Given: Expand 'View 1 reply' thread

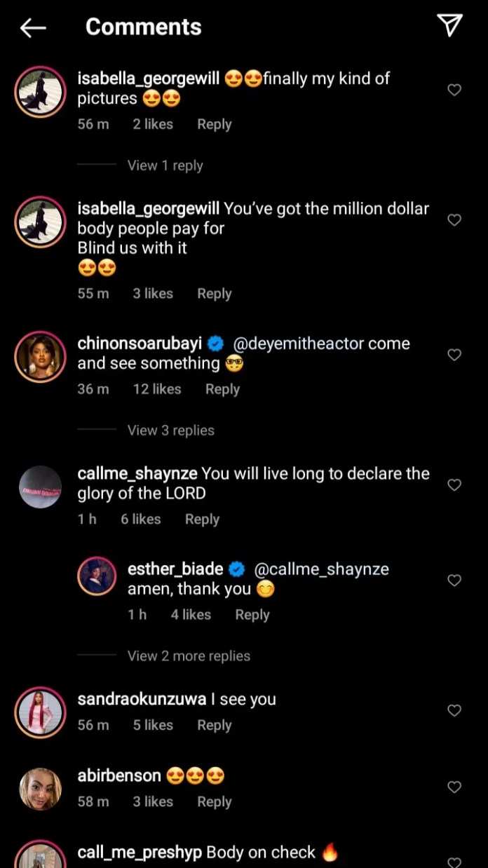Looking at the screenshot, I should point(165,165).
